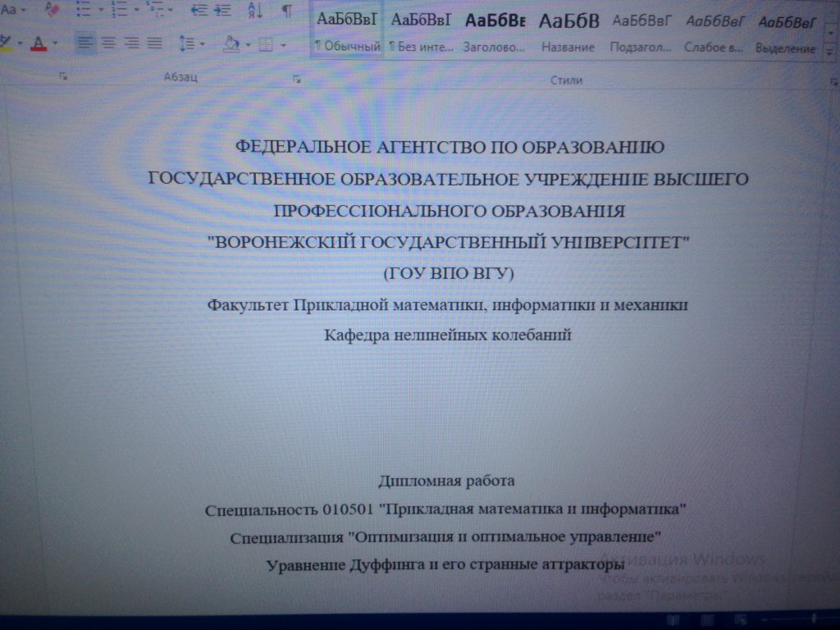Screen dimensions: 840x630
Task: Toggle justify alignment
Action: [x=155, y=43]
